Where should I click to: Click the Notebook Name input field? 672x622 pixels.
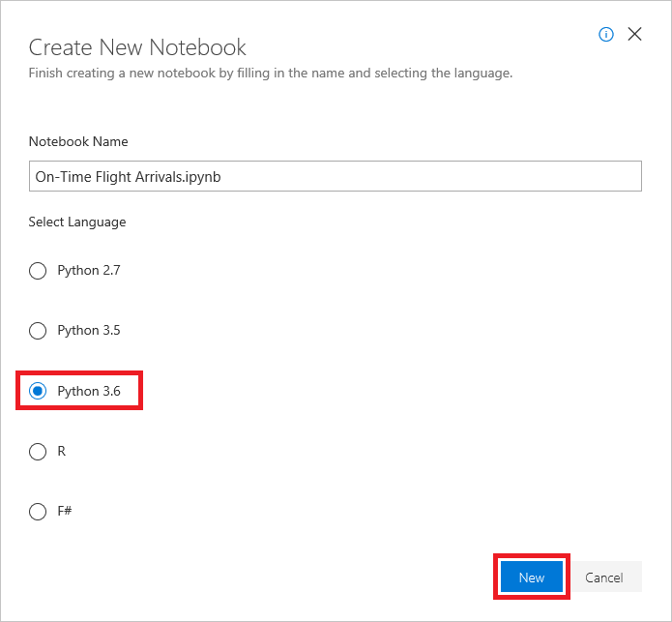(x=335, y=177)
